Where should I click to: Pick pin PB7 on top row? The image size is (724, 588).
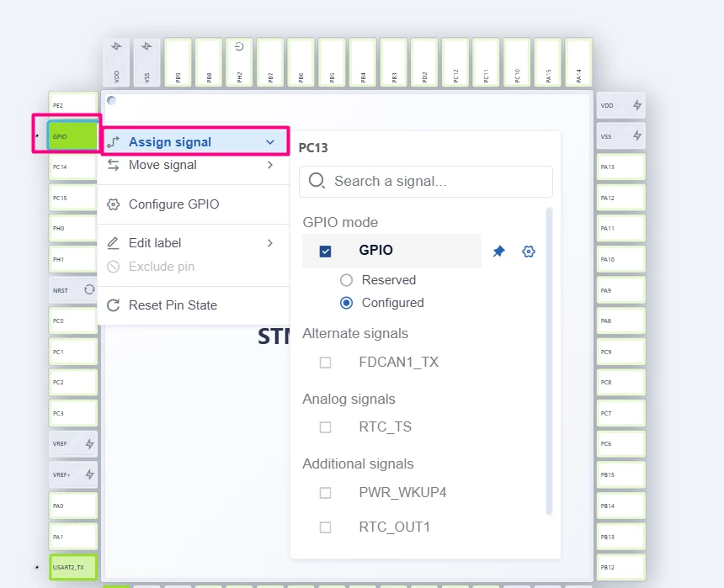[270, 62]
